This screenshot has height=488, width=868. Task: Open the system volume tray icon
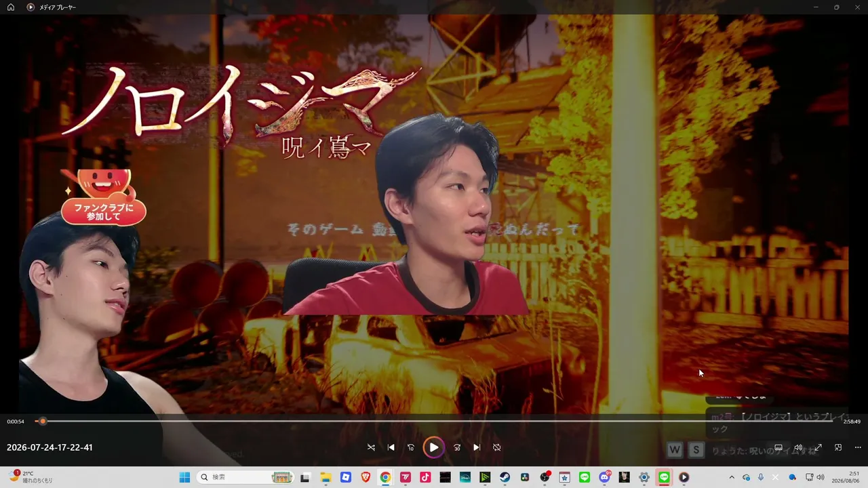coord(821,477)
